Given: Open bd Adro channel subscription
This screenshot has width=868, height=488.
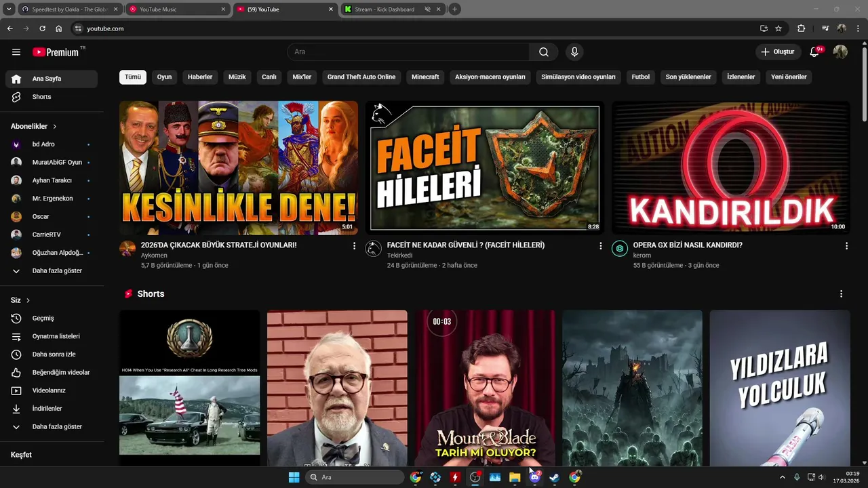Looking at the screenshot, I should 52,144.
